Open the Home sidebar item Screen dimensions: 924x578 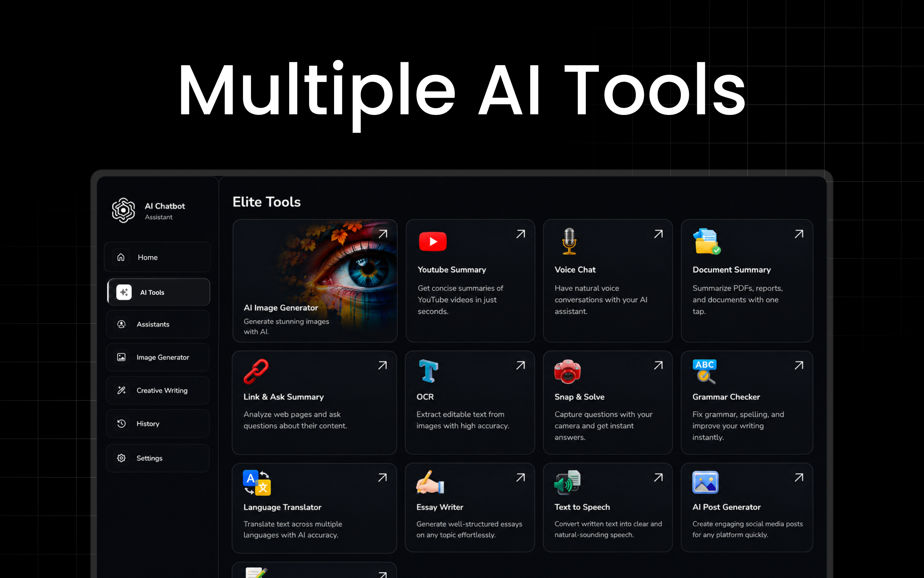coord(157,257)
